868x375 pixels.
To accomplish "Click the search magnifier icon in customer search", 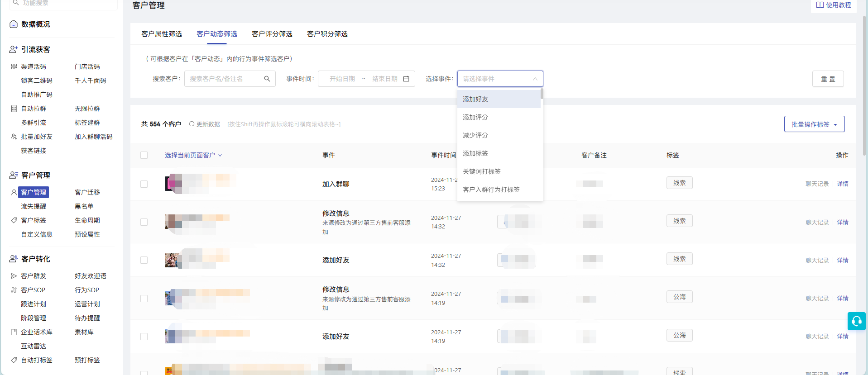I will pos(267,79).
